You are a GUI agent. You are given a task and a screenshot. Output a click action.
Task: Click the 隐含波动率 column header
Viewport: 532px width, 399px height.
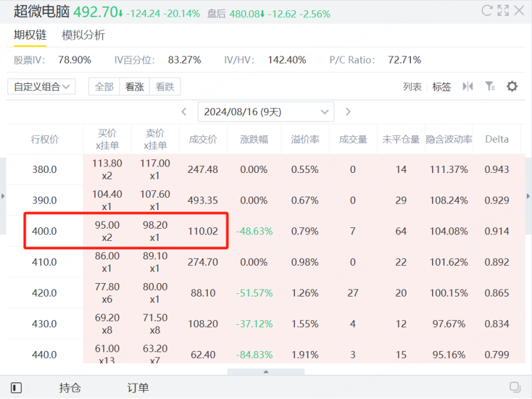point(449,140)
